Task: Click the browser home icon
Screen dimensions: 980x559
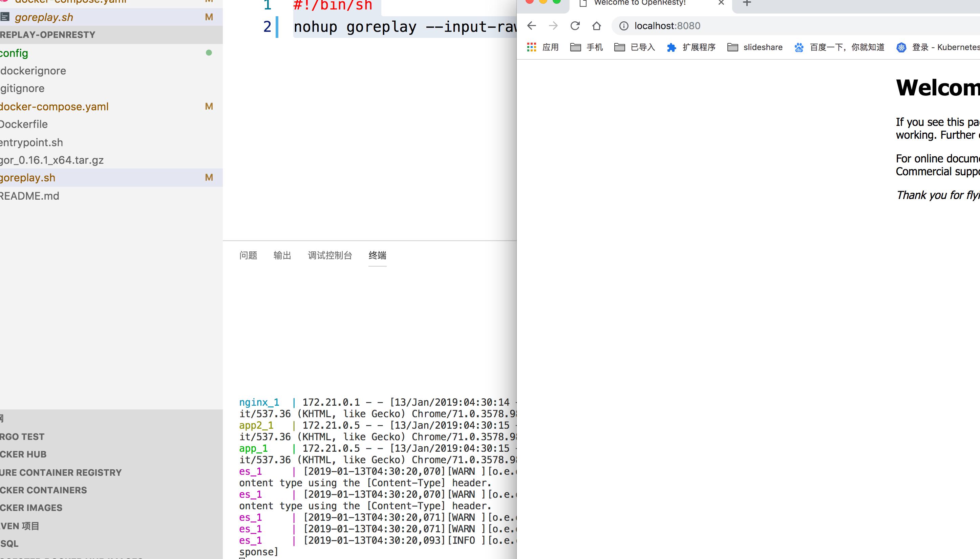Action: pyautogui.click(x=596, y=26)
